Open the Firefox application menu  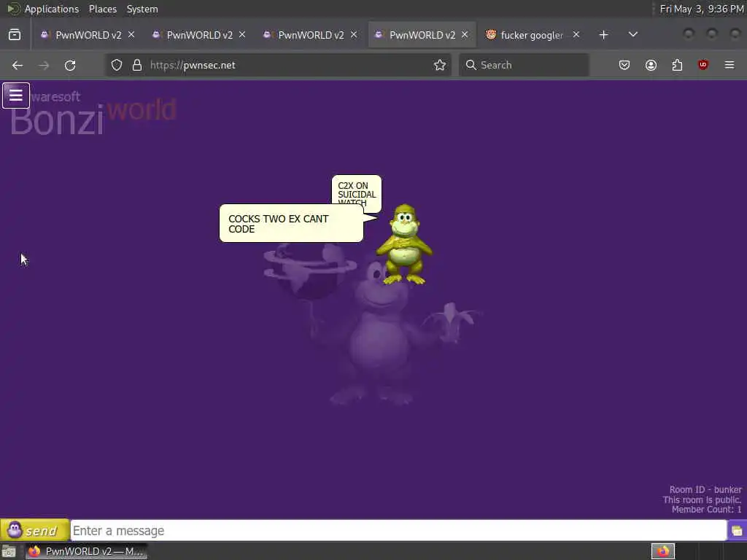point(729,65)
